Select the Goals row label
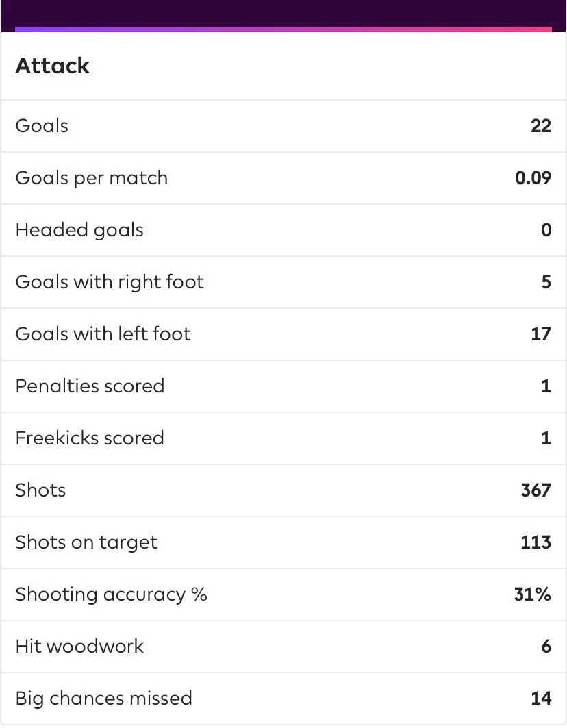The image size is (567, 728). pyautogui.click(x=42, y=126)
